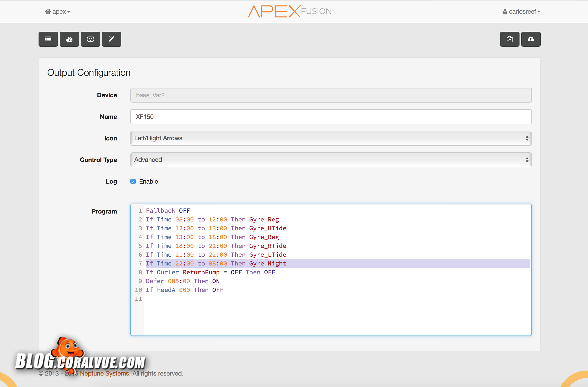Image resolution: width=588 pixels, height=387 pixels.
Task: Toggle the Log Enable checkbox
Action: 133,182
